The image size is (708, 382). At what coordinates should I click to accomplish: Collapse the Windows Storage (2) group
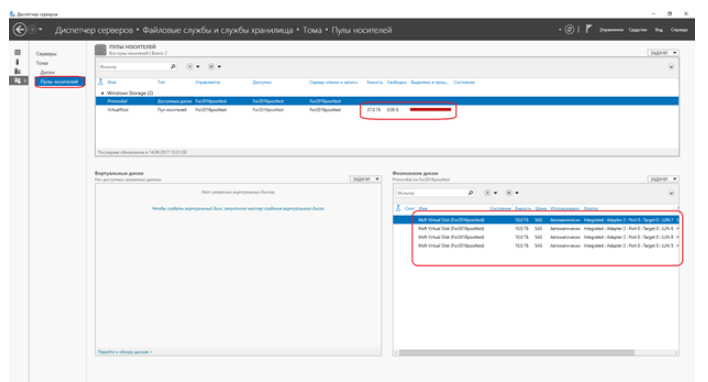click(102, 93)
